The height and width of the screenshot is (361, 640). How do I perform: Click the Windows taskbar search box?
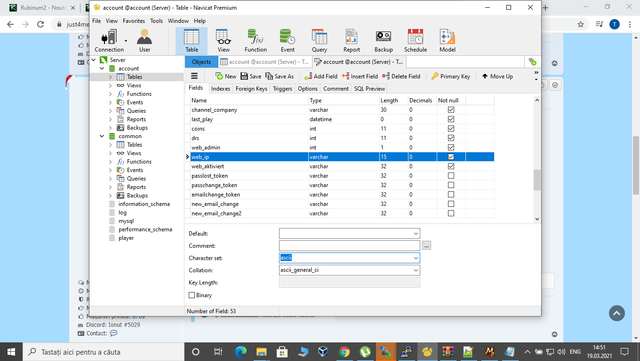(103, 352)
